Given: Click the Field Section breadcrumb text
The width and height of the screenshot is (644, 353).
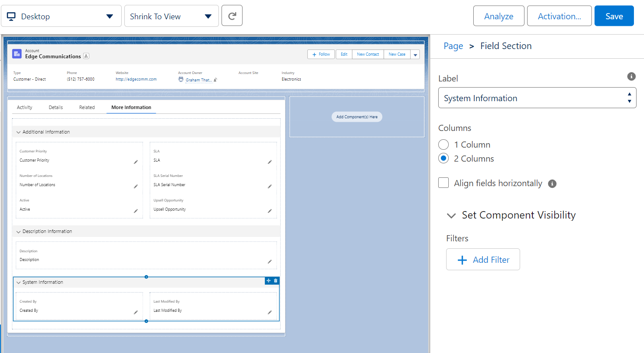Looking at the screenshot, I should 506,46.
